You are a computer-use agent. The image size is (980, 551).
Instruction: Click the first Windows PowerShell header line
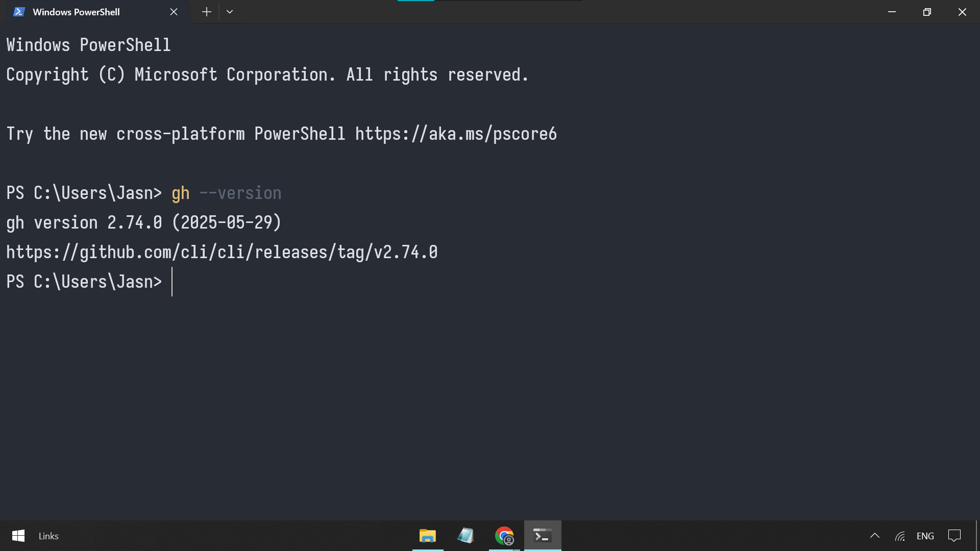[88, 45]
